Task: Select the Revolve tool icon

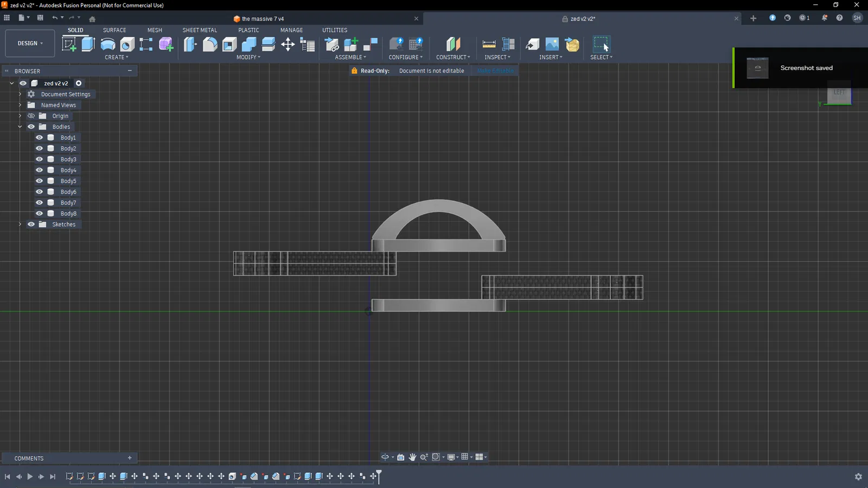Action: (107, 44)
